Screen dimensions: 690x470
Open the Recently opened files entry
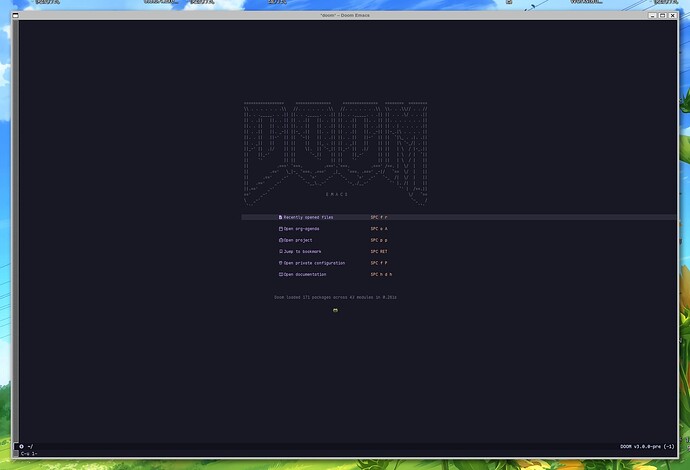click(308, 217)
